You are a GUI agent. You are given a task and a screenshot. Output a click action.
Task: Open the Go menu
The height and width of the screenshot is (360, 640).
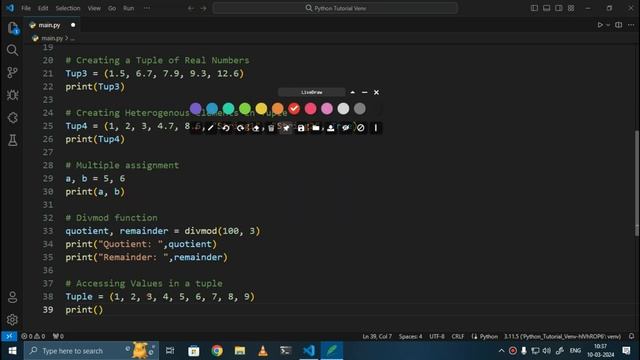click(112, 8)
